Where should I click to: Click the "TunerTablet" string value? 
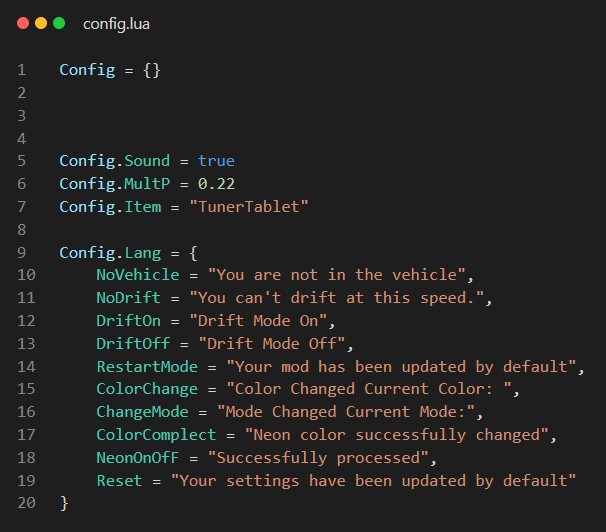coord(253,207)
